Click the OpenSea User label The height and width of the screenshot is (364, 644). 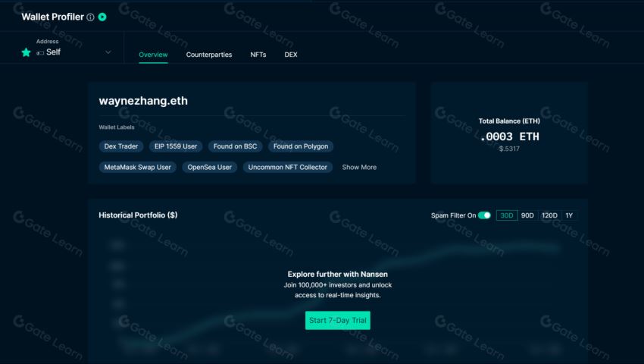click(x=209, y=168)
